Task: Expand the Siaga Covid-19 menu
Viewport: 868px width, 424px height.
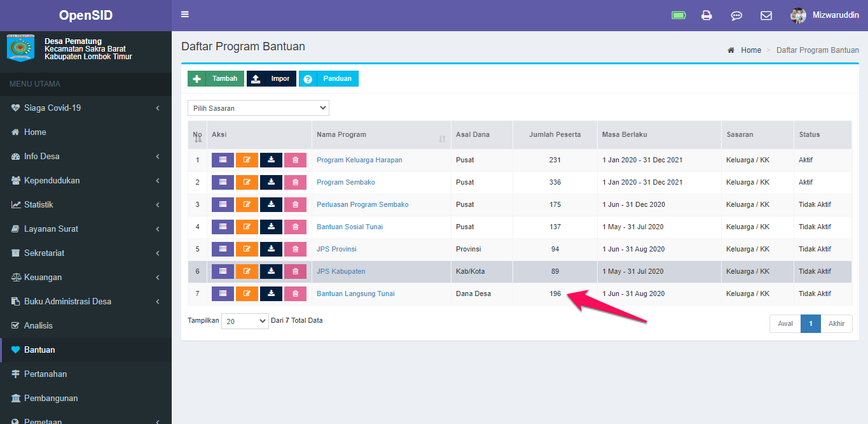Action: coord(86,108)
